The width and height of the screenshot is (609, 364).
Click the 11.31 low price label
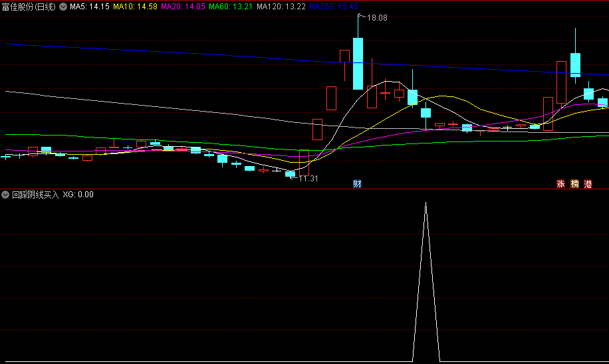pos(308,179)
